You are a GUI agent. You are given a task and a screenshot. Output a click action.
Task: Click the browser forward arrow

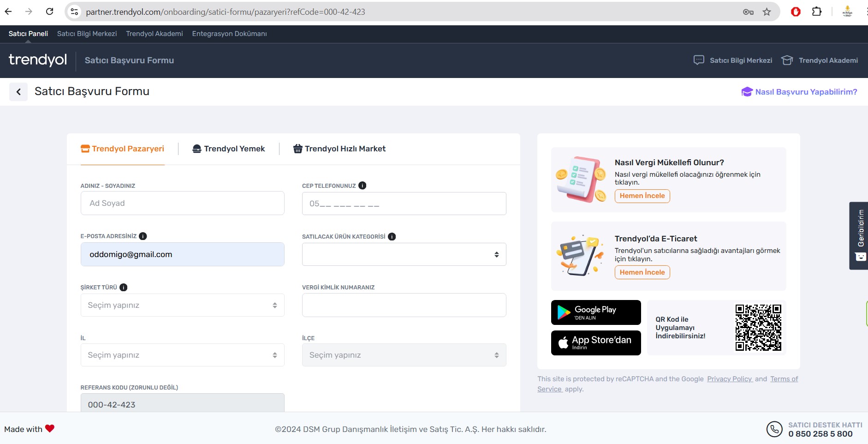tap(29, 12)
